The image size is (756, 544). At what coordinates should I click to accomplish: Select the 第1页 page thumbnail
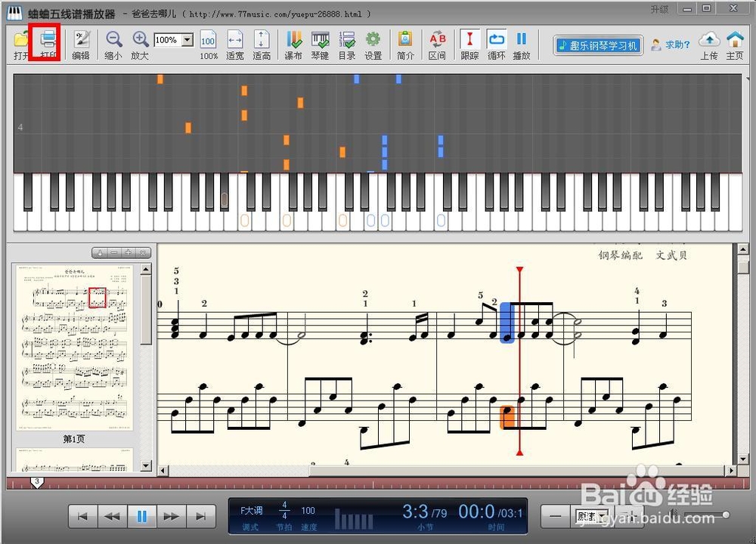74,348
